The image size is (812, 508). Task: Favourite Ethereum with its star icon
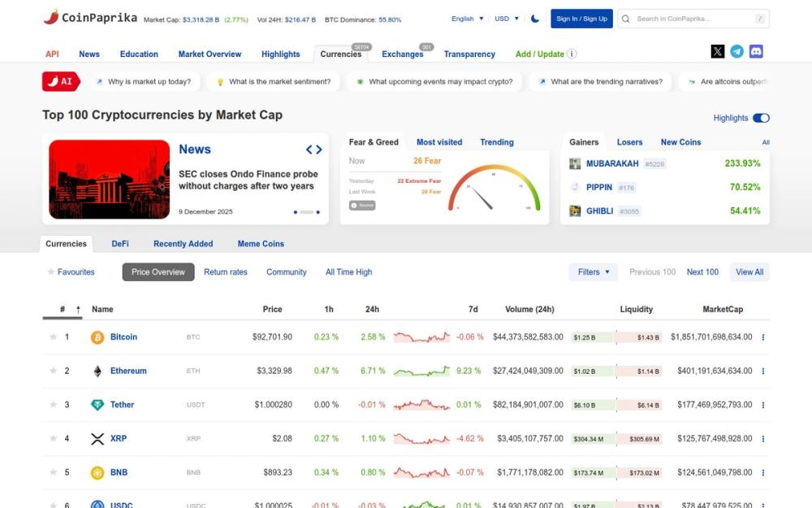click(x=53, y=371)
